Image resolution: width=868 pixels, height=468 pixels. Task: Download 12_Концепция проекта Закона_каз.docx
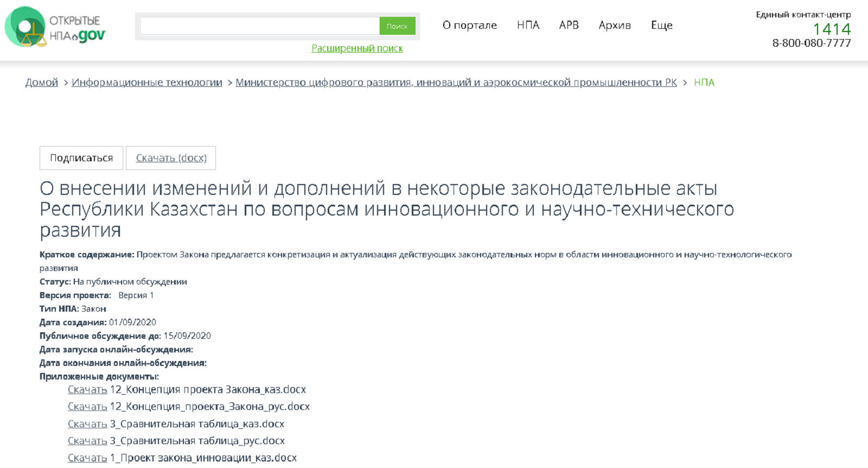point(87,390)
